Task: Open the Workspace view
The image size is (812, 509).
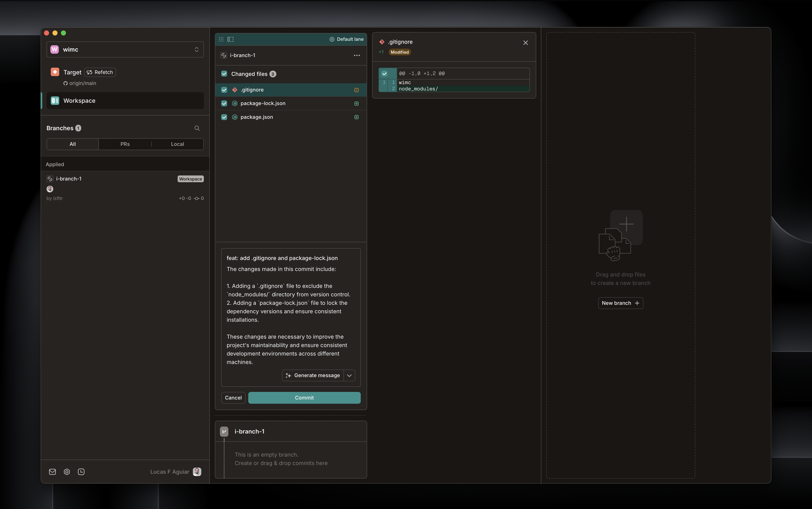Action: coord(125,101)
